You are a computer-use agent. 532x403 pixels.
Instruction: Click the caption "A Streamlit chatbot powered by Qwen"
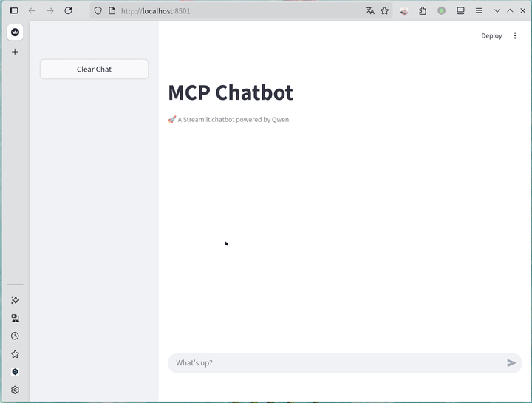pos(233,120)
